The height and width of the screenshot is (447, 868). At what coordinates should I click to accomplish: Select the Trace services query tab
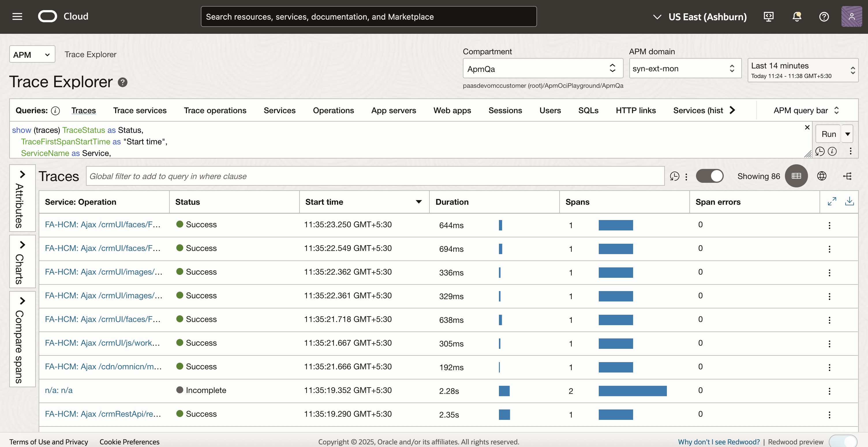coord(139,111)
